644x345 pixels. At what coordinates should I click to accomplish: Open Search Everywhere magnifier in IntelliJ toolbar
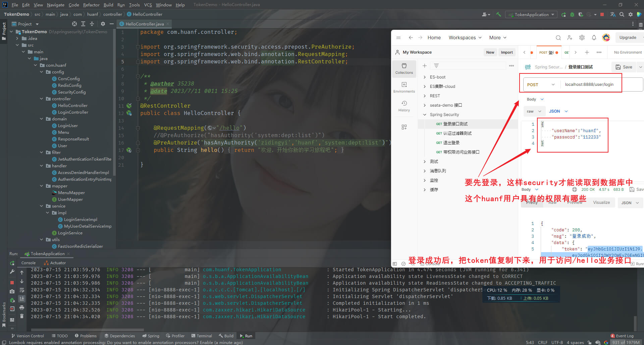pyautogui.click(x=622, y=14)
